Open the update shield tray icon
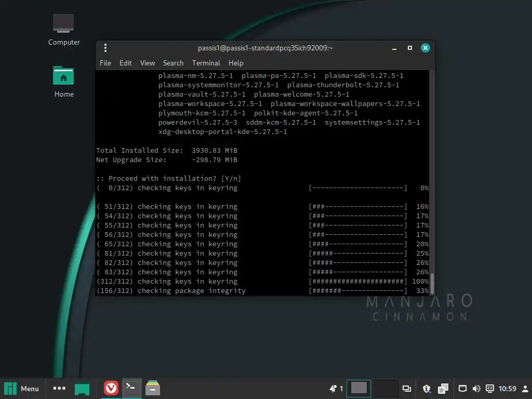 pyautogui.click(x=427, y=389)
